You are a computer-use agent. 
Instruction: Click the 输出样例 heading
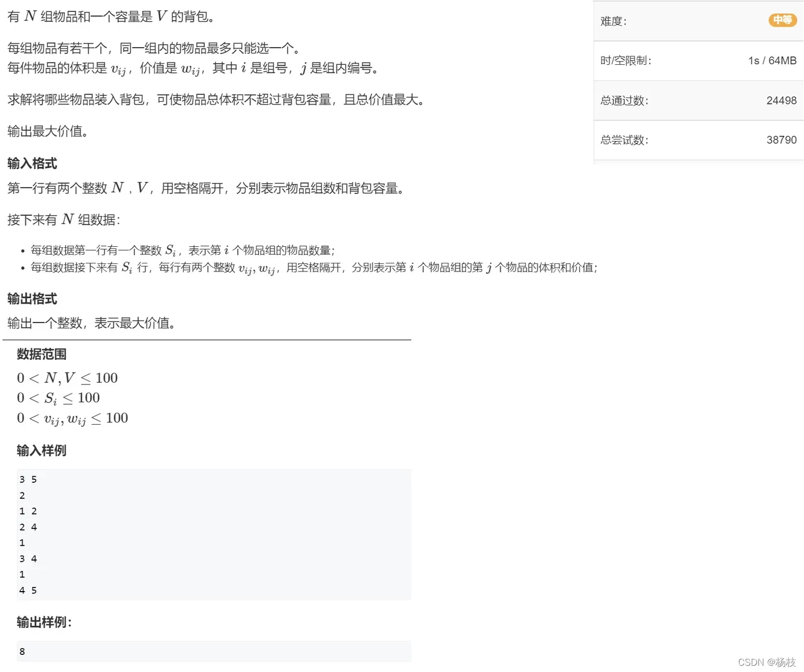42,621
